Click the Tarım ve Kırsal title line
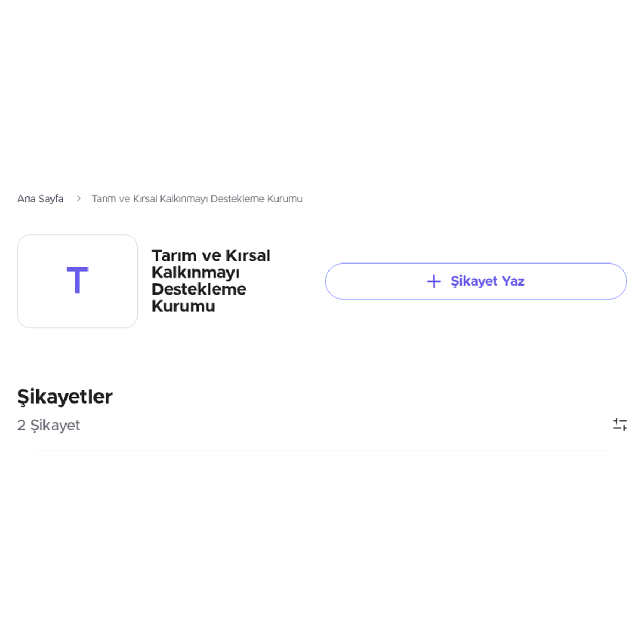Image resolution: width=644 pixels, height=644 pixels. (x=211, y=255)
